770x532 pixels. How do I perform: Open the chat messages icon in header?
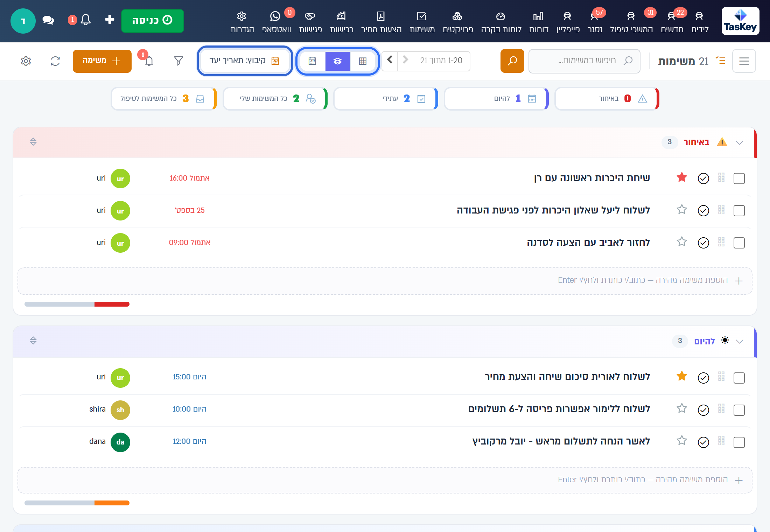(48, 20)
